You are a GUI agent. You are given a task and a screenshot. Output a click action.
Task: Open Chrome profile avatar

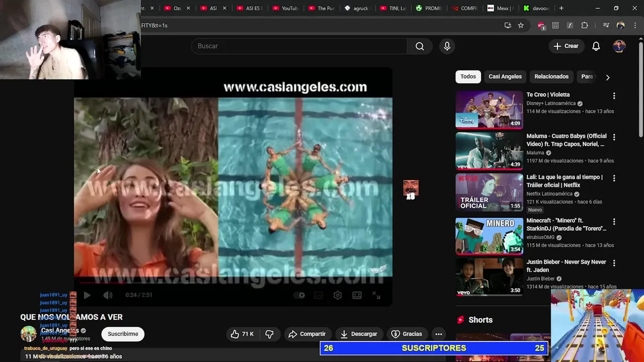click(x=620, y=25)
